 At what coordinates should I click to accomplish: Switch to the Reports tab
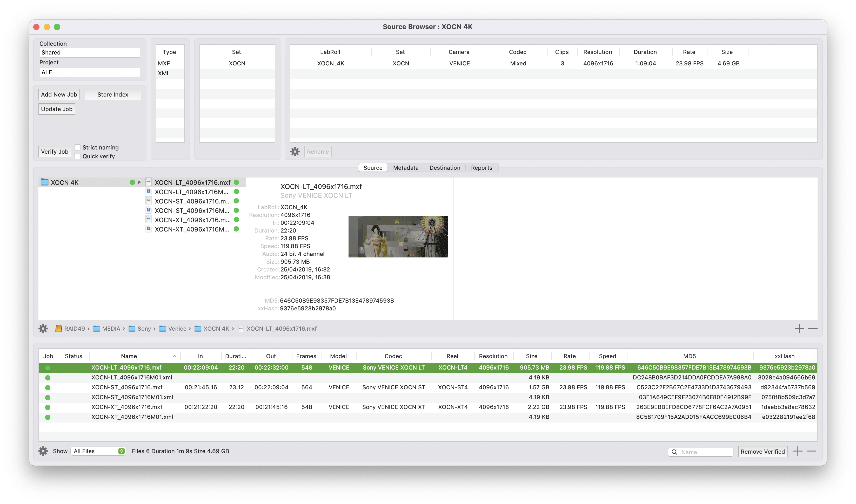coord(481,167)
